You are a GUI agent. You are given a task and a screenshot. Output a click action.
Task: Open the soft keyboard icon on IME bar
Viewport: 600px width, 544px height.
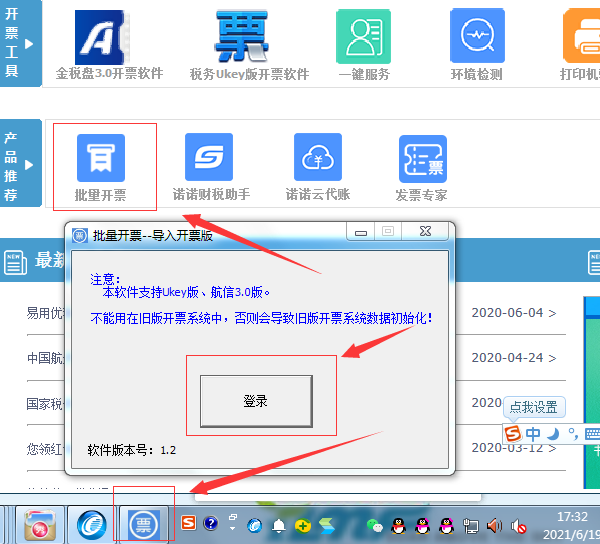click(592, 434)
